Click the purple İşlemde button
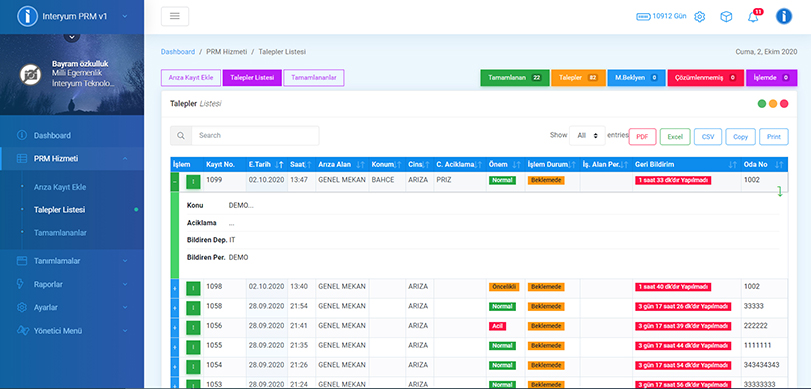This screenshot has height=389, width=811. 772,78
